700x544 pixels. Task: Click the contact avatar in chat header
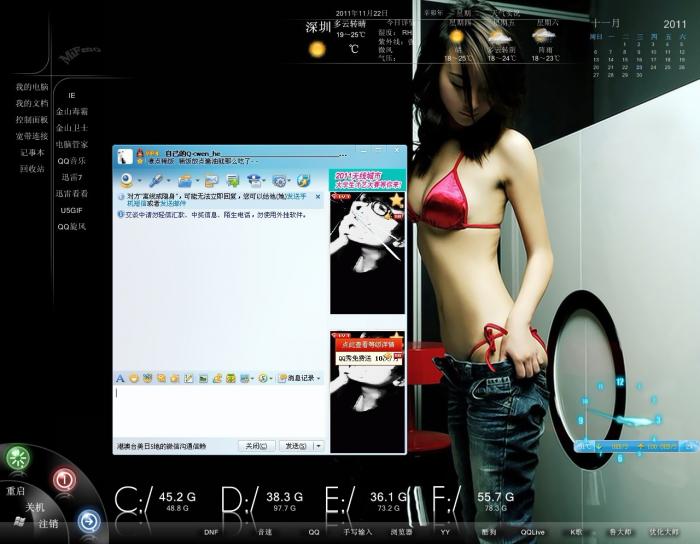click(125, 157)
